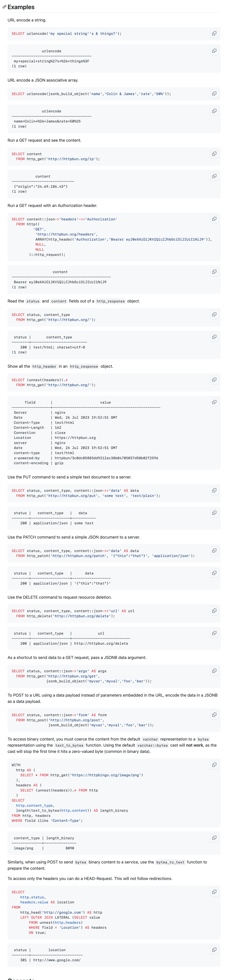Copy the image/png length_binary output
This screenshot has height=980, width=226.
click(214, 838)
